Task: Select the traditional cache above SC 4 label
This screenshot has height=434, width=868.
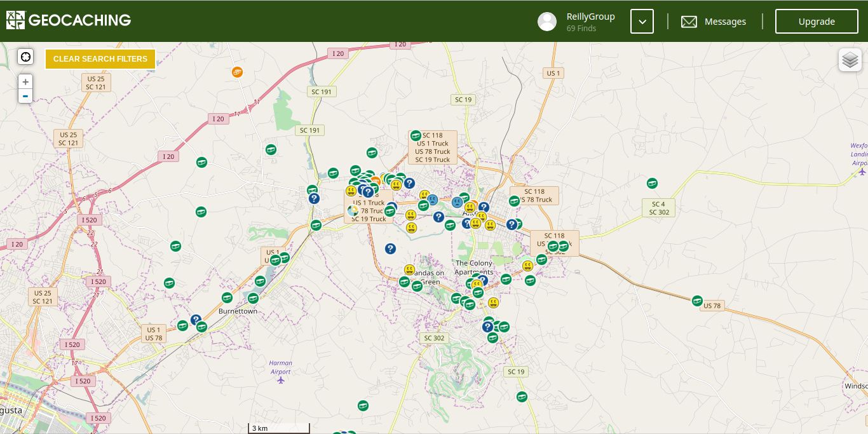Action: click(652, 183)
